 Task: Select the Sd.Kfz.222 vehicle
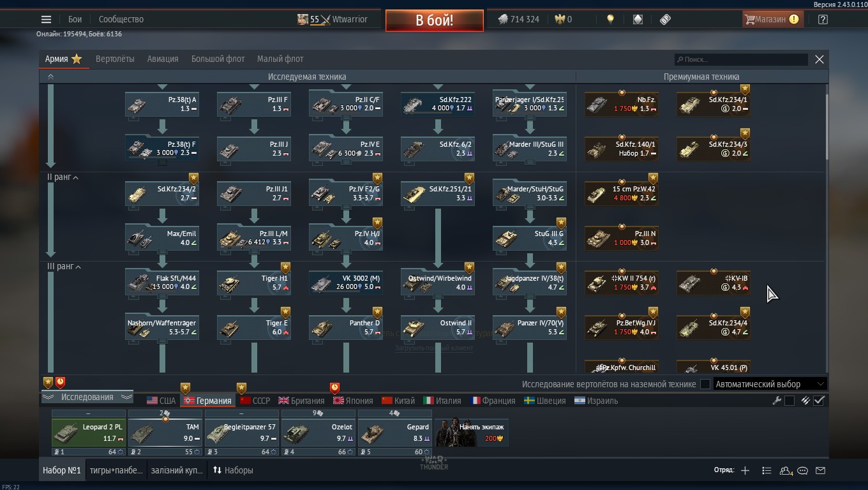438,104
